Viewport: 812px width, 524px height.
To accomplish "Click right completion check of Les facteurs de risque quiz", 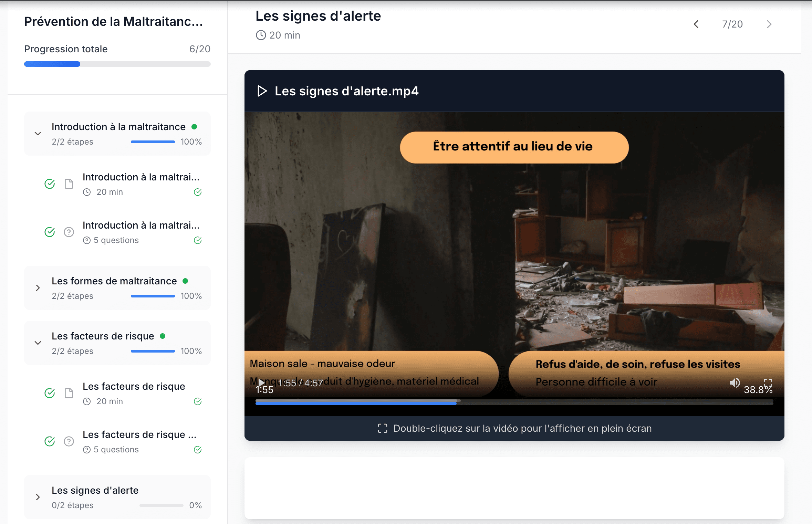I will pyautogui.click(x=198, y=450).
